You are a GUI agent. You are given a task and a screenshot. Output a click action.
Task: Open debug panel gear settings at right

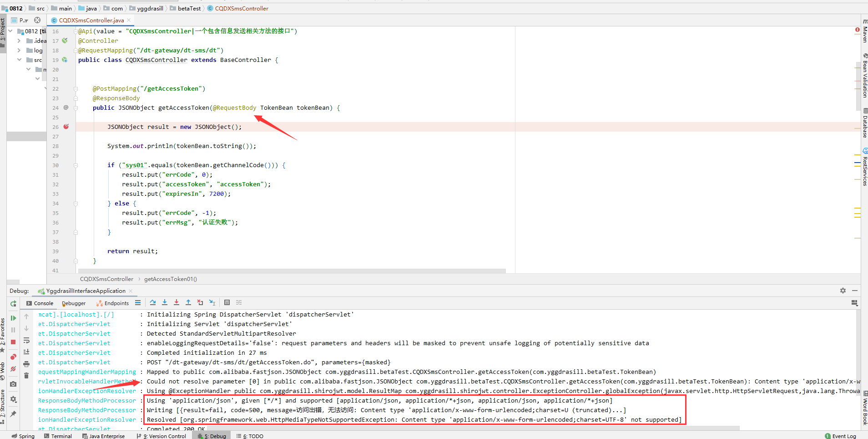pos(843,291)
